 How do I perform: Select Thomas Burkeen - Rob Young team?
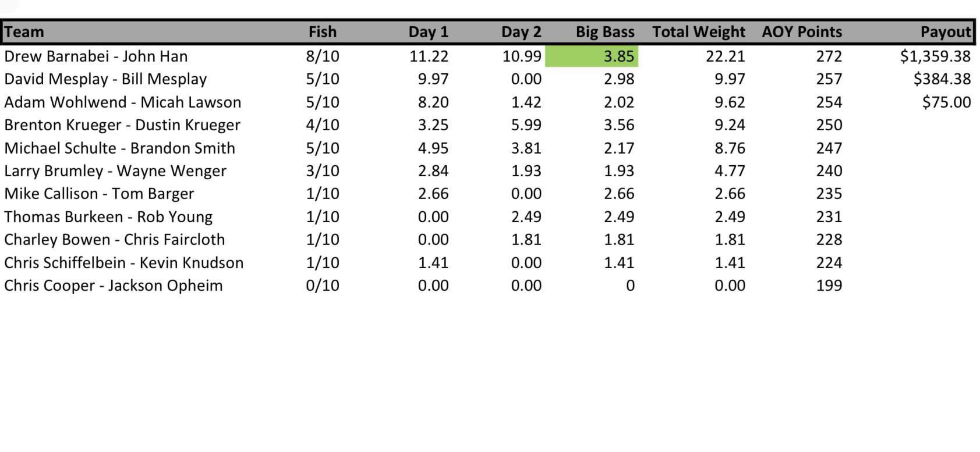[x=108, y=217]
